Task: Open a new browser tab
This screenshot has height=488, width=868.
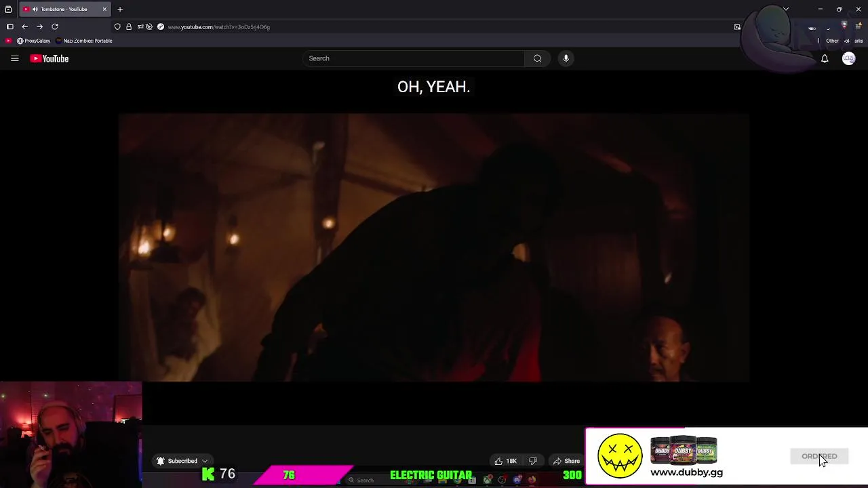Action: point(120,9)
